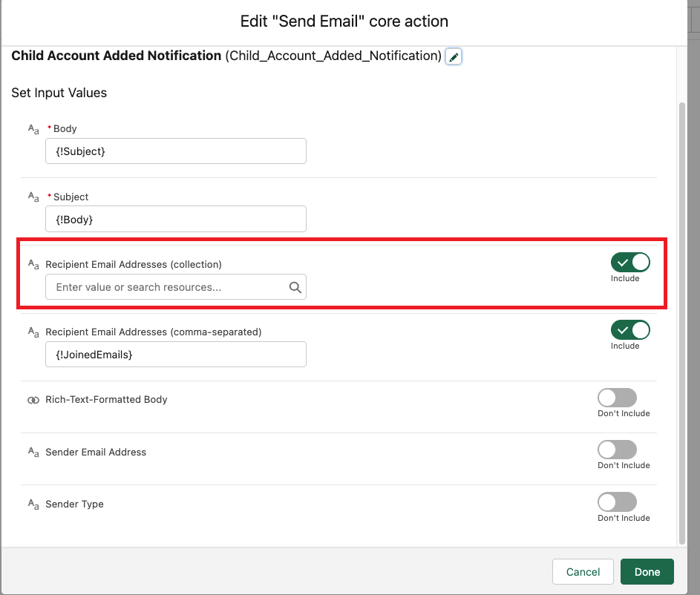The image size is (700, 595).
Task: Enable the Sender Type include toggle
Action: click(617, 502)
